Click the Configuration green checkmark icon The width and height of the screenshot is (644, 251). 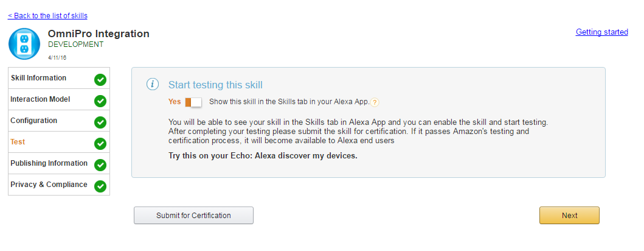click(100, 122)
